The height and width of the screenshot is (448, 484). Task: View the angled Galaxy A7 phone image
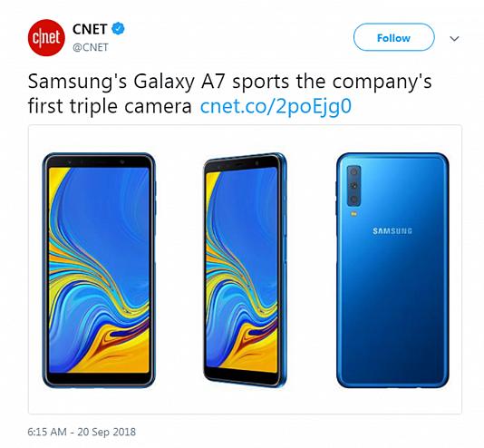coord(245,270)
